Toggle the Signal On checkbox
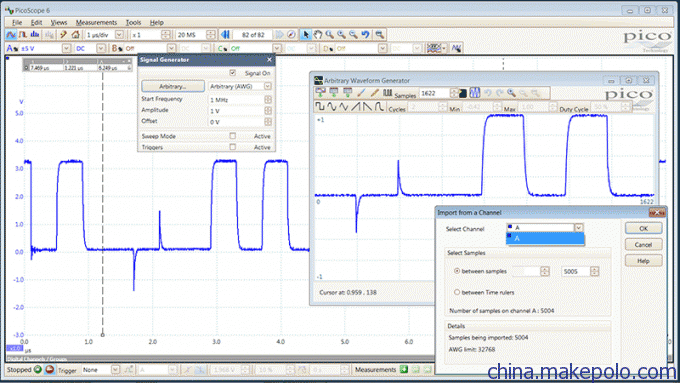 [233, 73]
